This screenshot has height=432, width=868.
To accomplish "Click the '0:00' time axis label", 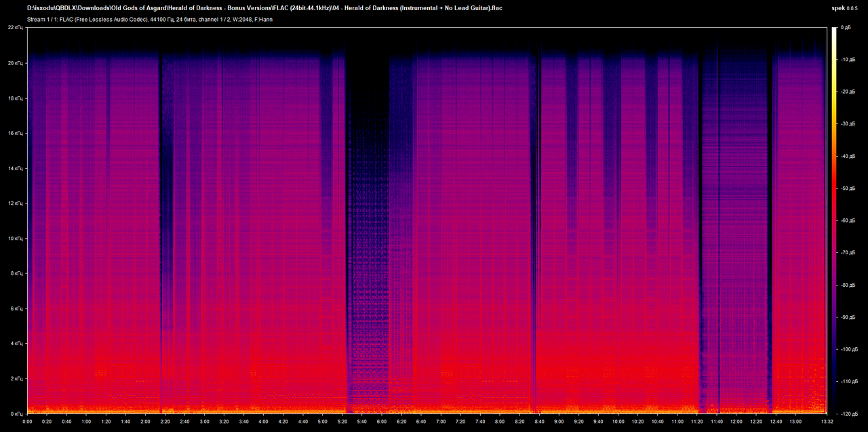I will pos(27,421).
